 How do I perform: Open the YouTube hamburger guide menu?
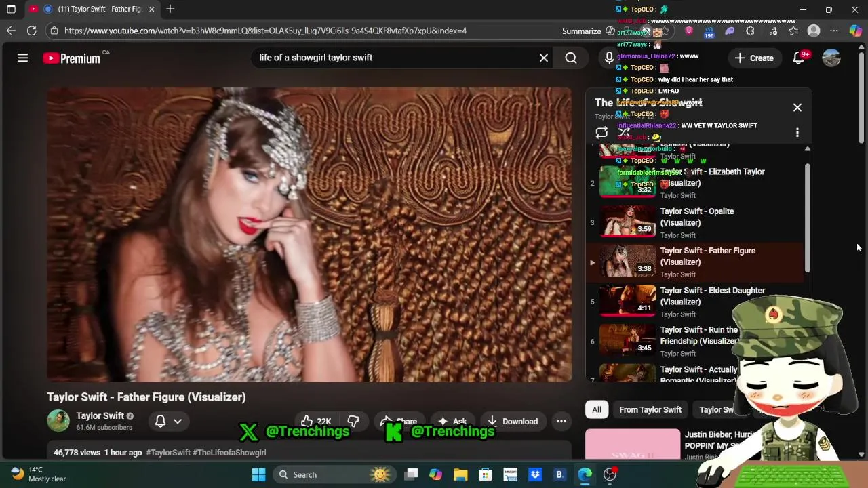click(x=22, y=58)
